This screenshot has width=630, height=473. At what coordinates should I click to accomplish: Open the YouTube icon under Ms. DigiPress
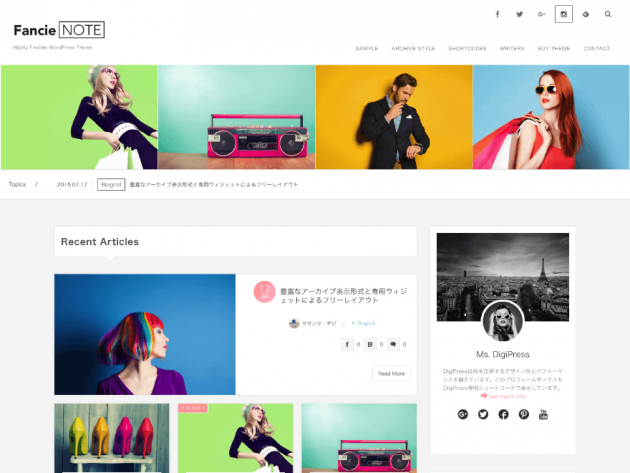(543, 414)
